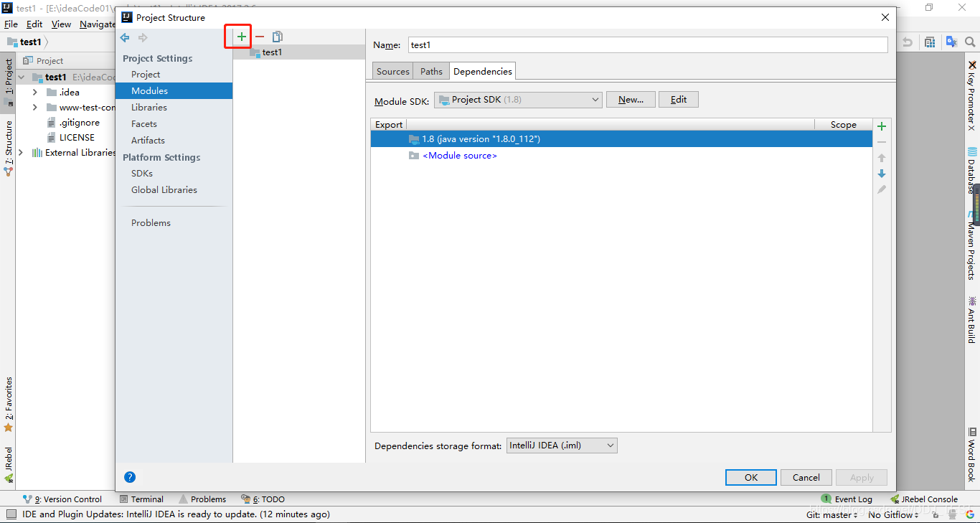Open the Terminal tool window
The height and width of the screenshot is (523, 980).
coord(141,499)
